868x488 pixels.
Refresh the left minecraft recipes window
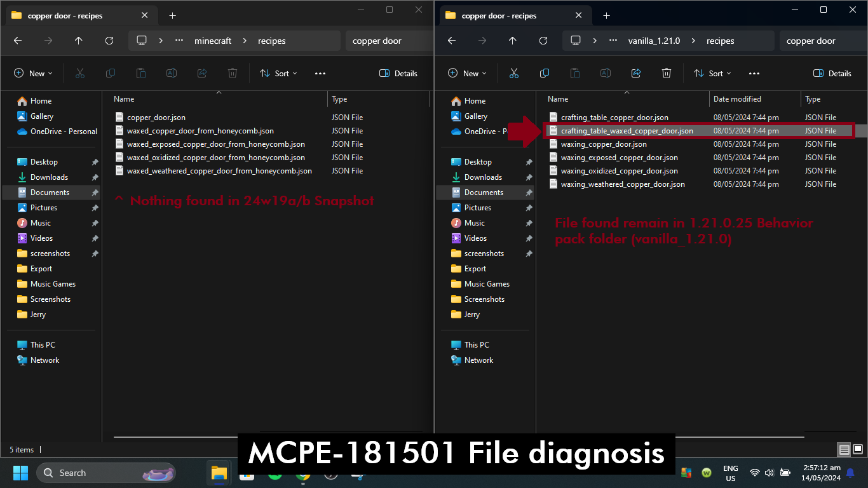tap(109, 41)
